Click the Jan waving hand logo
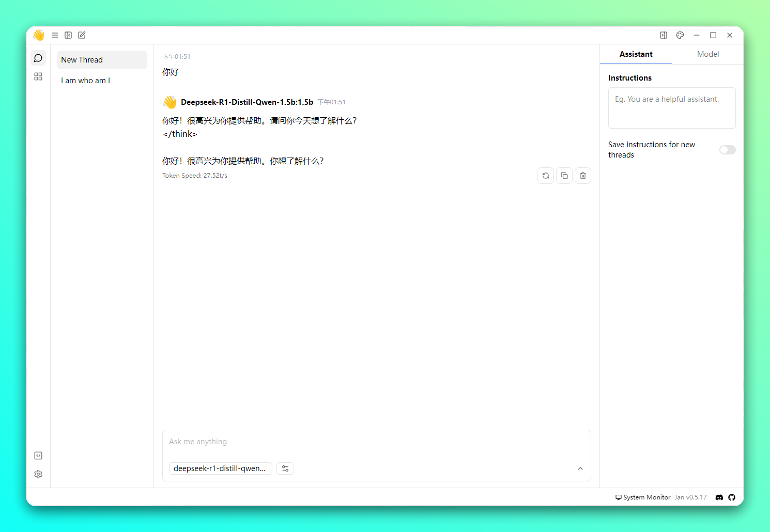The image size is (770, 532). click(x=39, y=35)
